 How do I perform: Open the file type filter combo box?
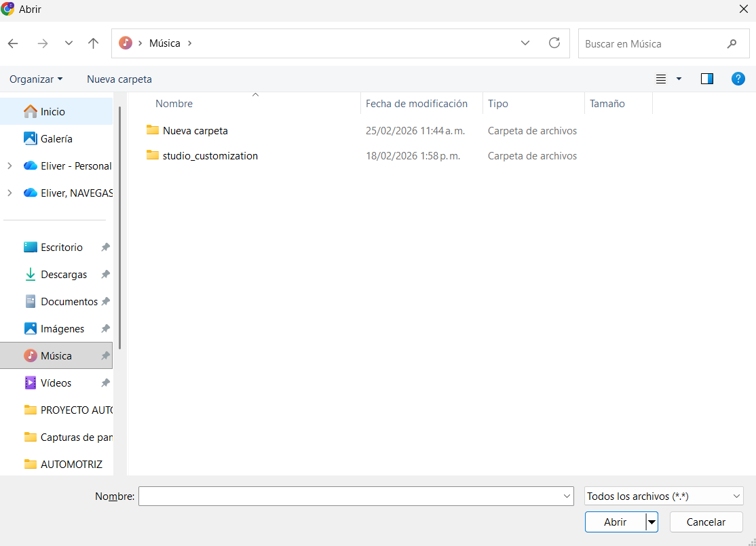(664, 496)
